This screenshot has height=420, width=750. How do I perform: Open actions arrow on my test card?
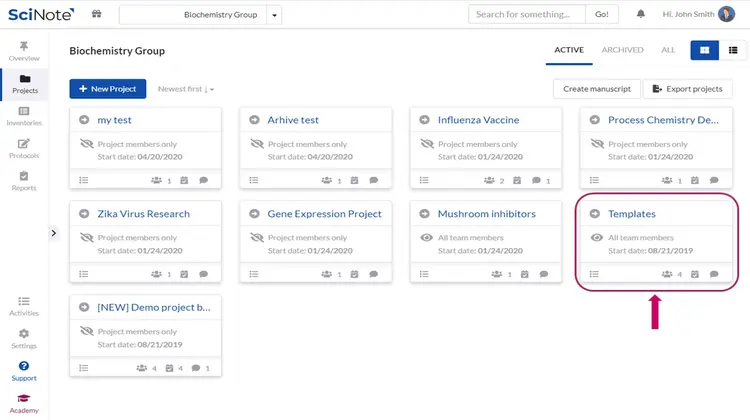point(84,120)
